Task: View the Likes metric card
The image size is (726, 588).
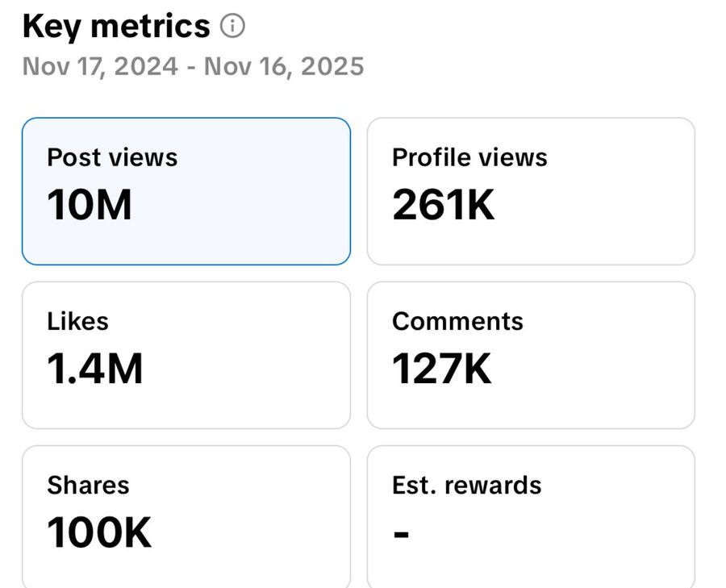Action: coord(186,354)
